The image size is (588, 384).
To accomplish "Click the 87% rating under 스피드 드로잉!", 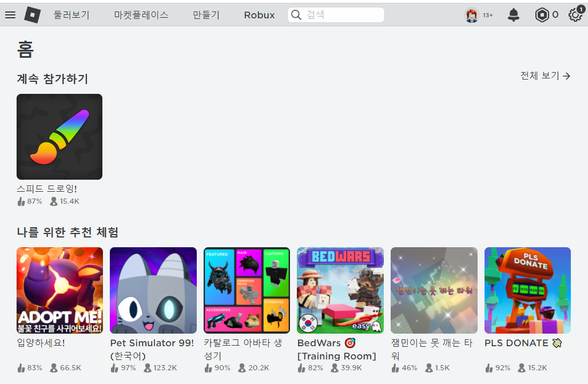I will [30, 201].
